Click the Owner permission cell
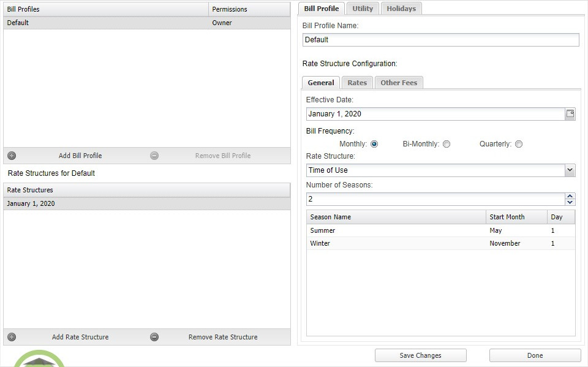 249,23
